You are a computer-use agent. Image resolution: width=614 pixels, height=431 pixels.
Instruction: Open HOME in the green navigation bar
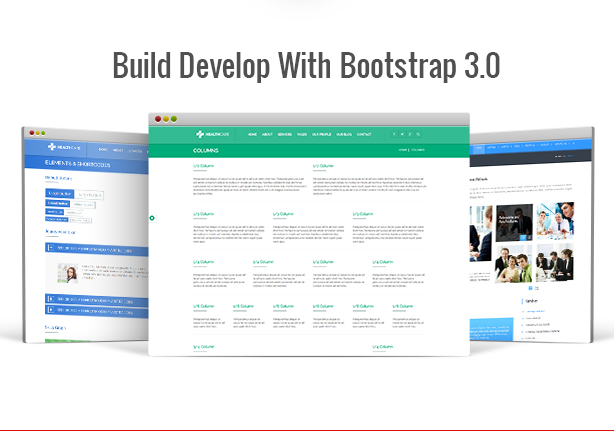[253, 133]
